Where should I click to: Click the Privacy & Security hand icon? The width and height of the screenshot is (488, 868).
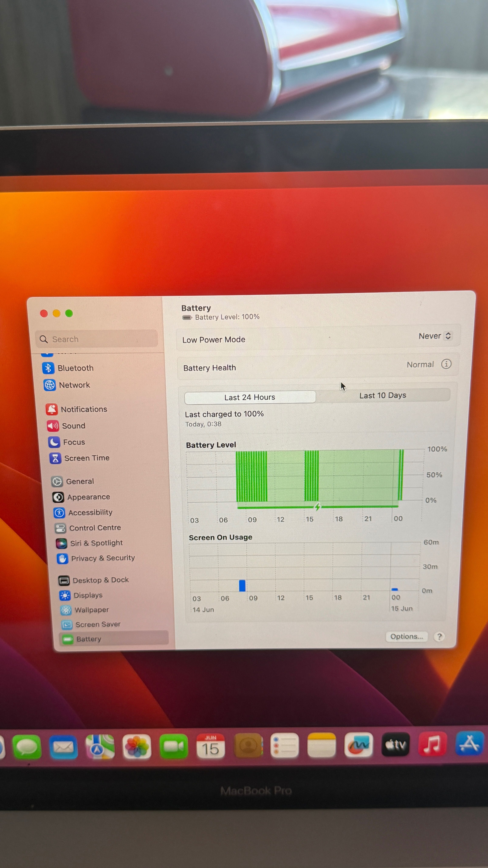click(x=62, y=559)
